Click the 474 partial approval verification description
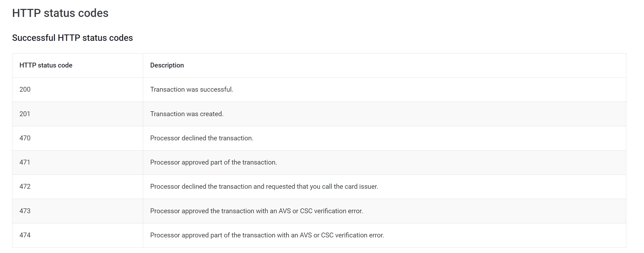The image size is (644, 253). (267, 235)
